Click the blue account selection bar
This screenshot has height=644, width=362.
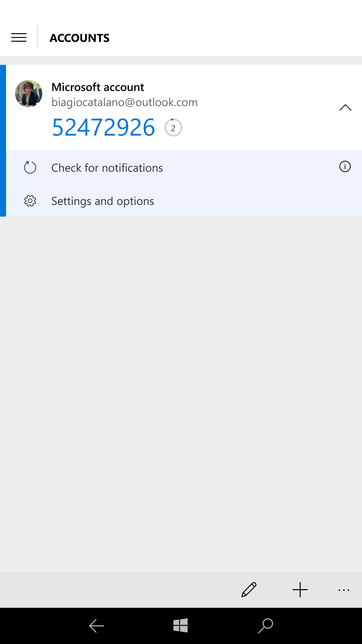(x=3, y=141)
